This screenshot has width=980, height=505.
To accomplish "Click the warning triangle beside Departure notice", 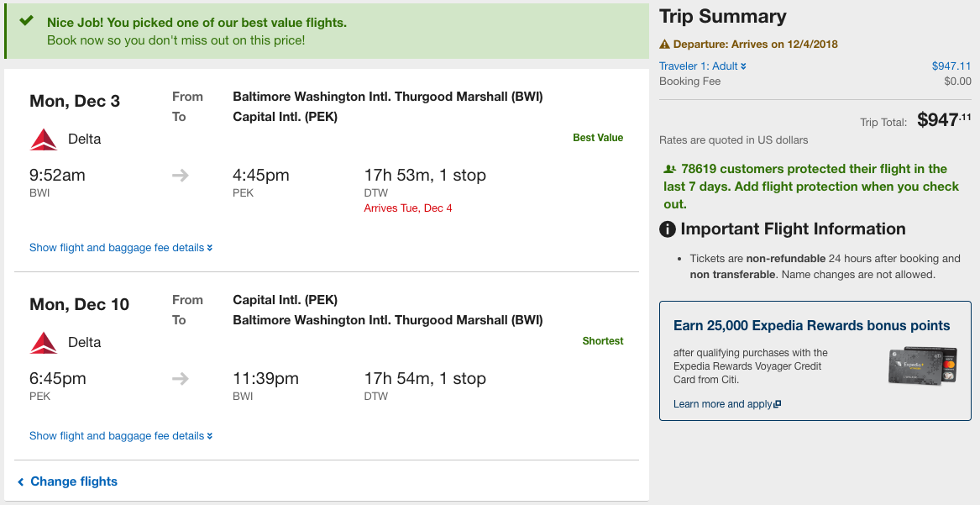I will [664, 45].
